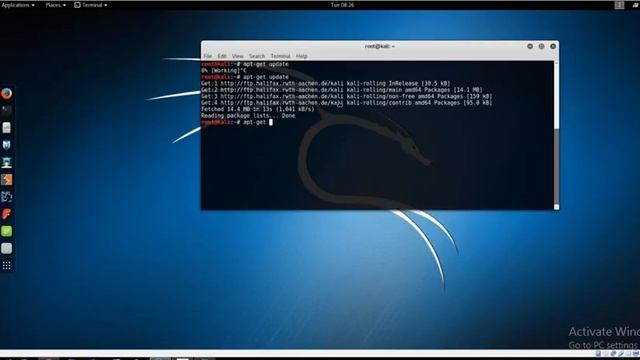Click the Get:1 InRelease output line
The height and width of the screenshot is (360, 640).
coord(325,83)
